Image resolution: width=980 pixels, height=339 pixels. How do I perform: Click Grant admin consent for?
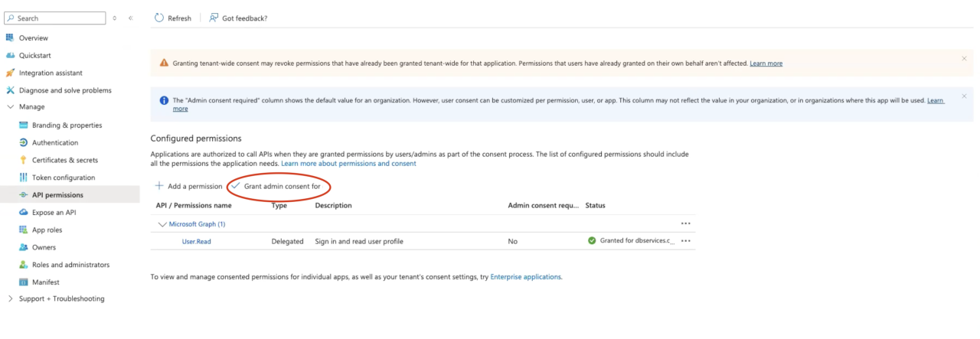(276, 186)
